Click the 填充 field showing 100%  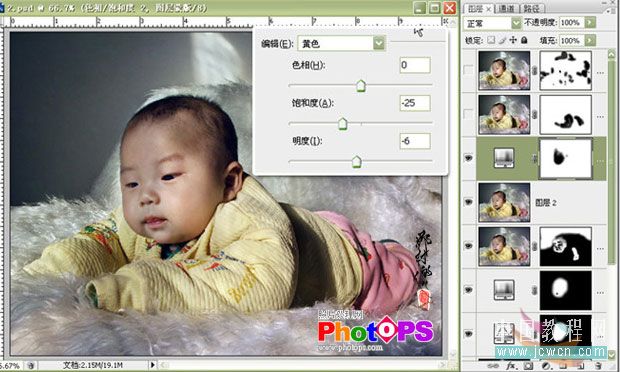click(x=572, y=40)
